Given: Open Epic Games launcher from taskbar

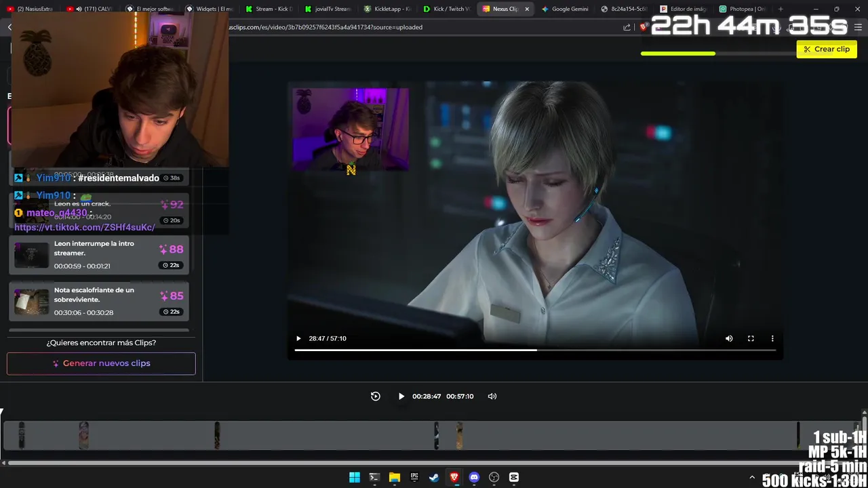Looking at the screenshot, I should (414, 477).
